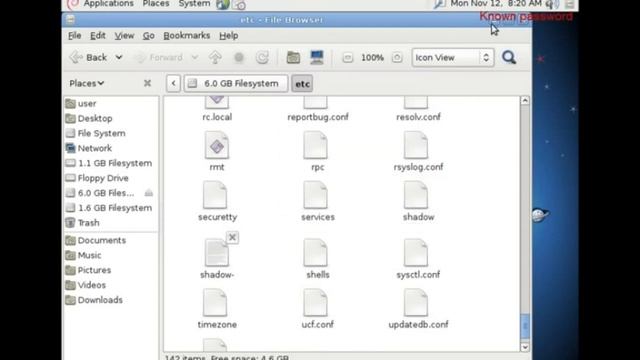
Task: Select the services file icon
Action: click(316, 196)
